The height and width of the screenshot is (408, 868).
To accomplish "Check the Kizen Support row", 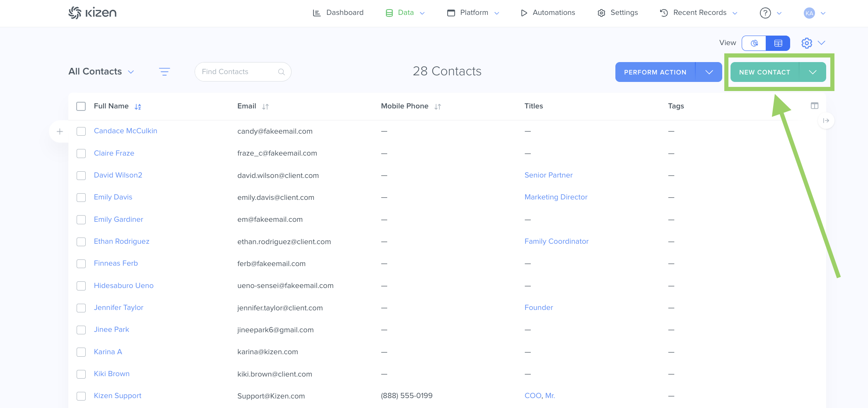I will pos(81,396).
